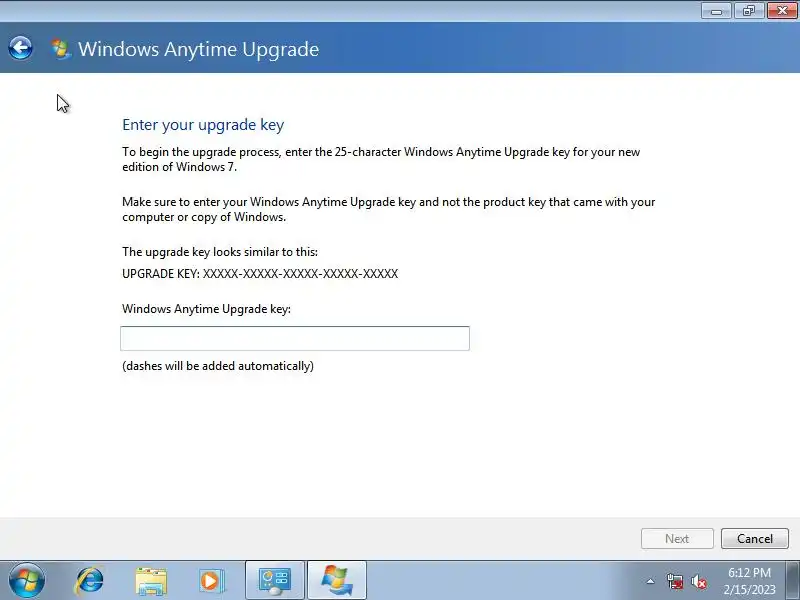Click the Show desktop strip

pos(793,581)
